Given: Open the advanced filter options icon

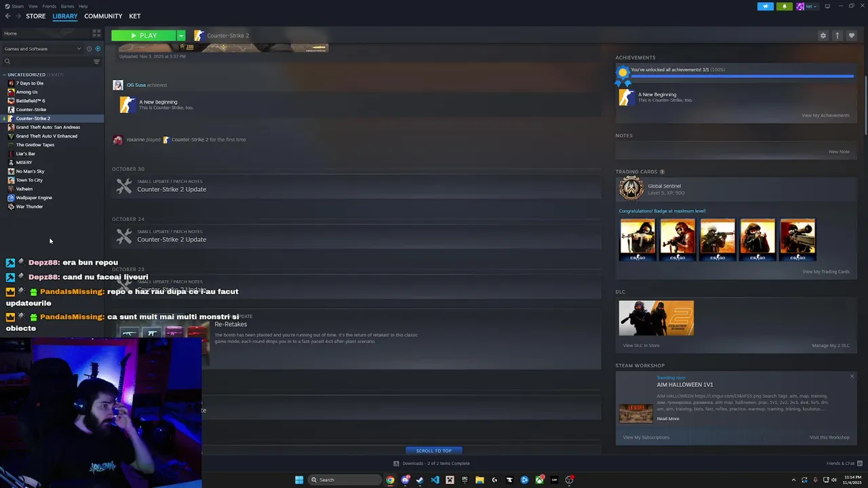Looking at the screenshot, I should click(96, 62).
